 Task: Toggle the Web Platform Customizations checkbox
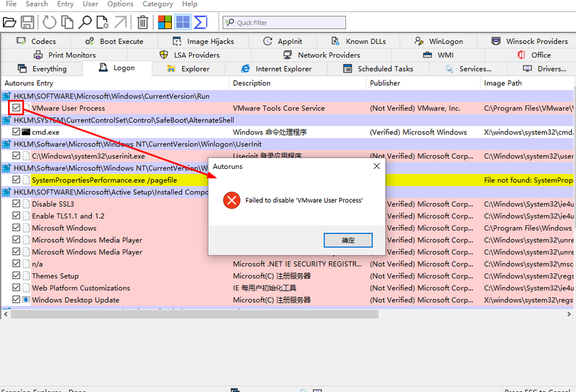coord(16,288)
